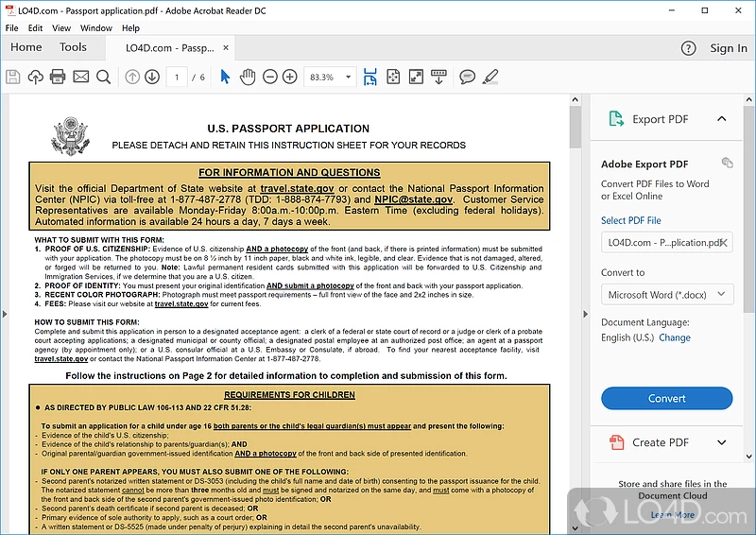
Task: Upload to Document Cloud icon
Action: [x=35, y=77]
